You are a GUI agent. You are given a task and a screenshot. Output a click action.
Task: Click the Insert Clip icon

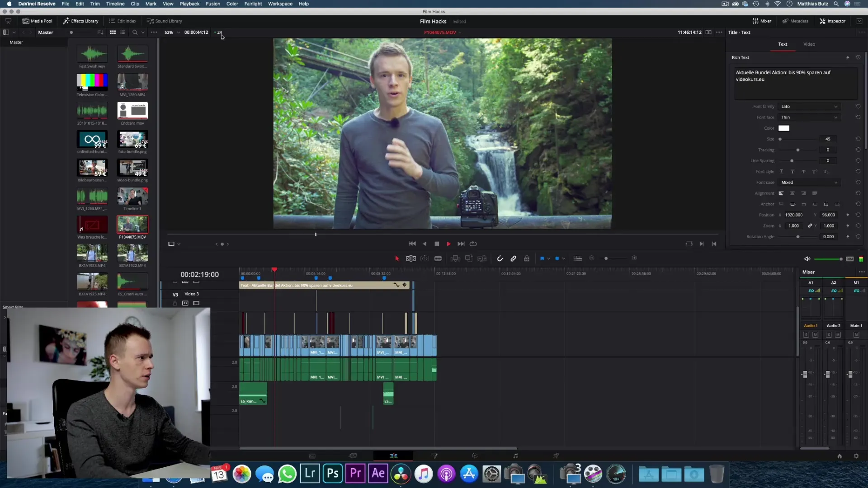455,258
